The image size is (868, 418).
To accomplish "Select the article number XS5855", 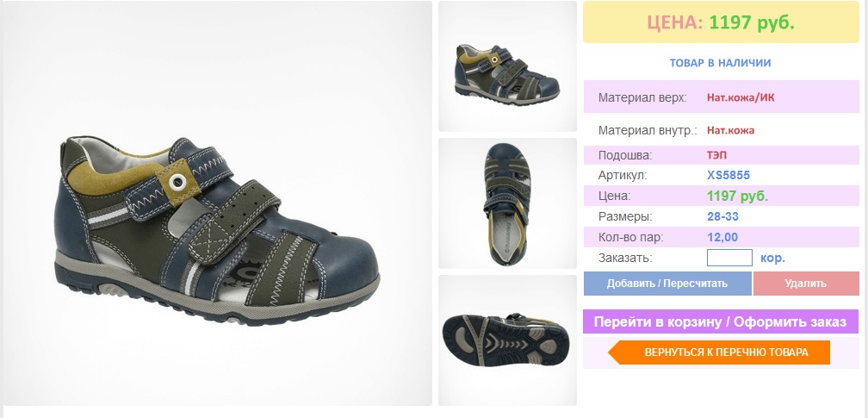I will click(728, 176).
